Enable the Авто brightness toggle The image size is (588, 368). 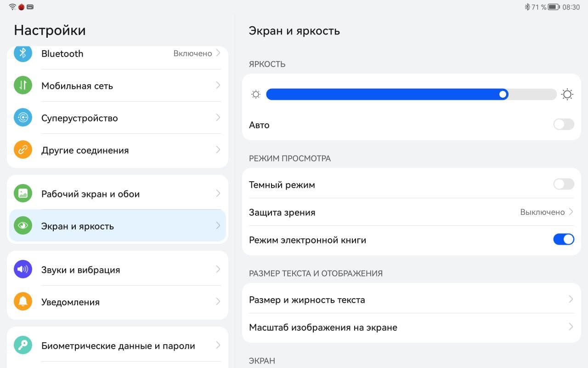point(563,125)
